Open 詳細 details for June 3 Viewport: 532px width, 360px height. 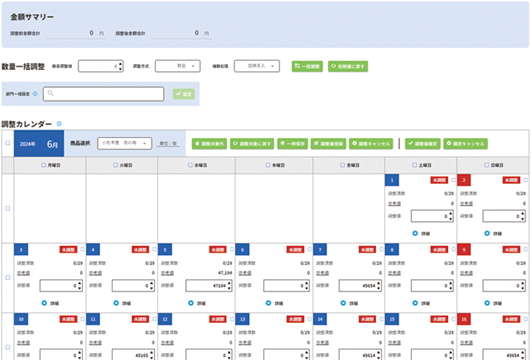(50, 303)
